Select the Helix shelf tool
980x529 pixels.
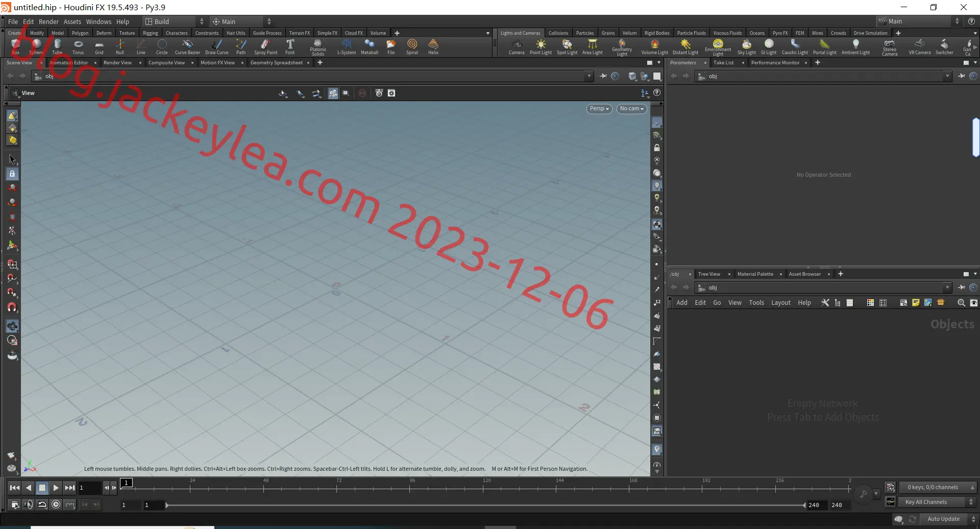[433, 46]
